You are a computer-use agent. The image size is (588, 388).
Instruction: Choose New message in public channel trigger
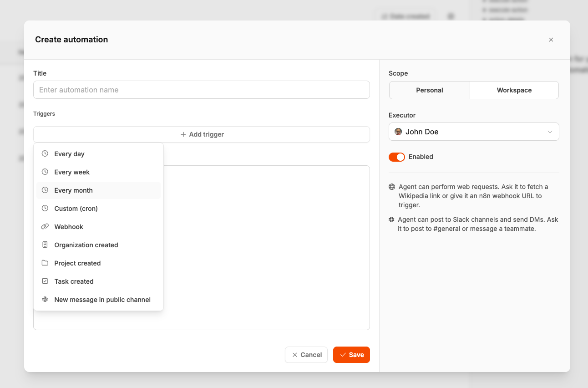tap(98, 300)
